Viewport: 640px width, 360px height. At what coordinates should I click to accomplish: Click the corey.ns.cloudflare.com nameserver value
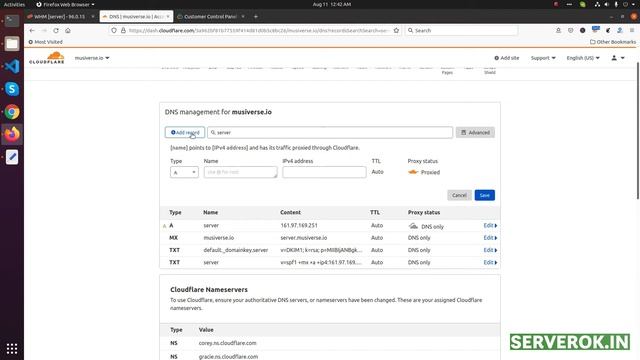click(227, 343)
